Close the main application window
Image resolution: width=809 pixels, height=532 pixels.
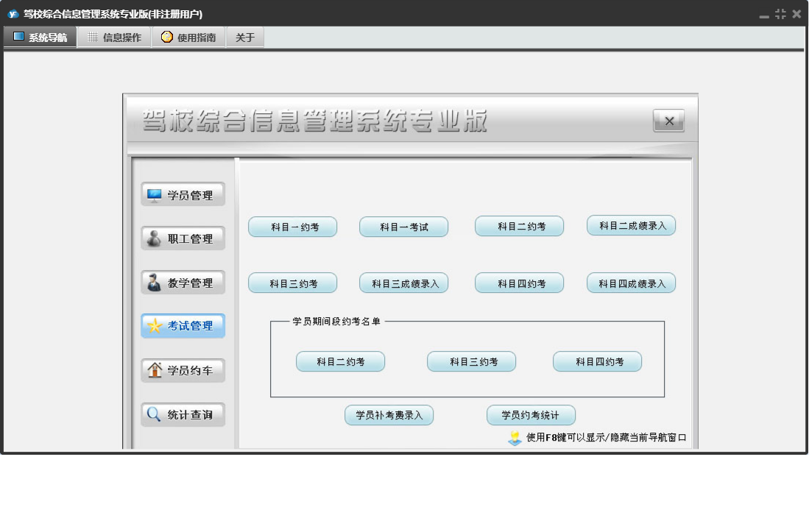coord(796,15)
